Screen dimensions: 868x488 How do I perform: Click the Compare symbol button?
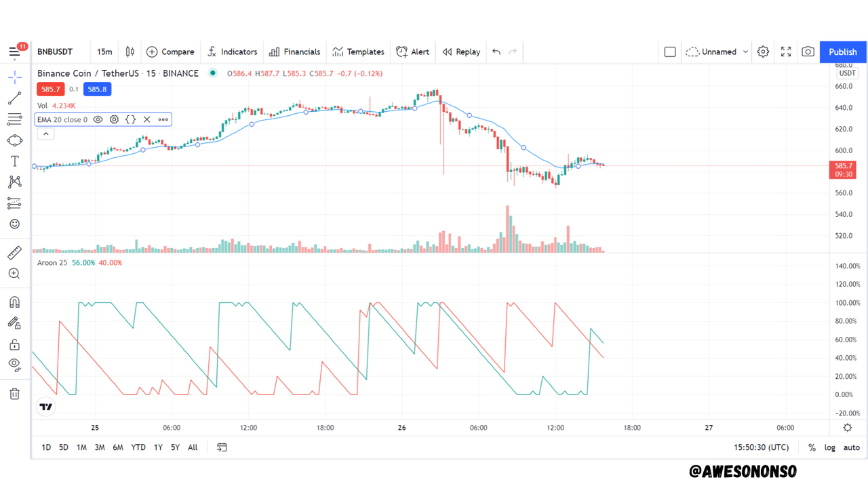tap(170, 52)
